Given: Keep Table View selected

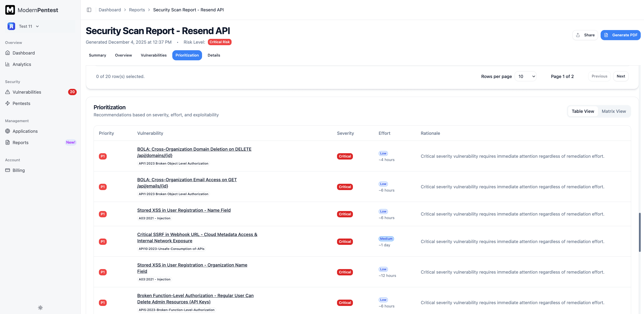Looking at the screenshot, I should (x=583, y=111).
